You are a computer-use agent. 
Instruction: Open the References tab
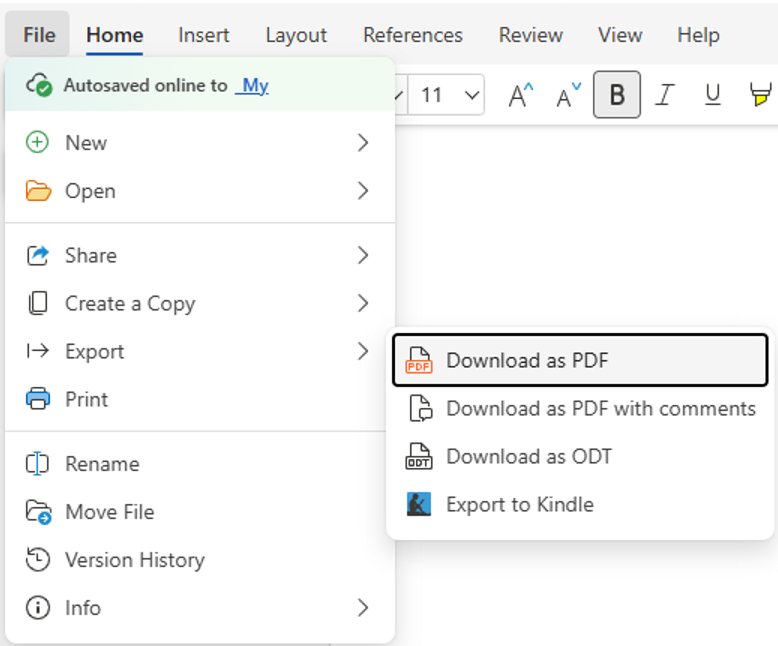tap(412, 35)
